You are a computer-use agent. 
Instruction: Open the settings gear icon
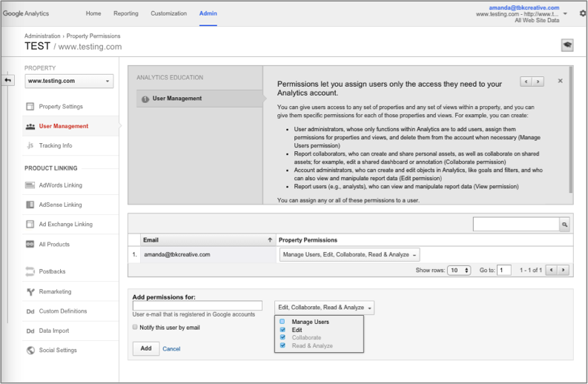tap(582, 13)
